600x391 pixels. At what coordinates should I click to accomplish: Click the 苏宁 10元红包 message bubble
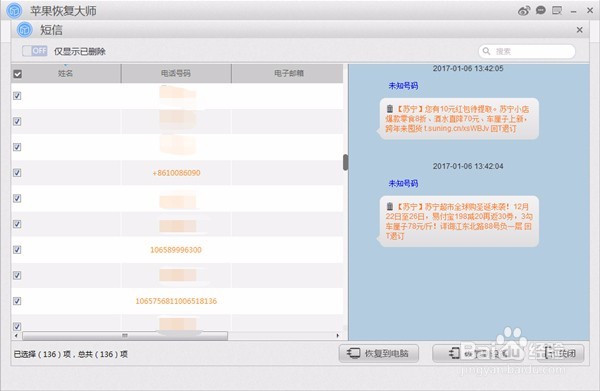(458, 119)
